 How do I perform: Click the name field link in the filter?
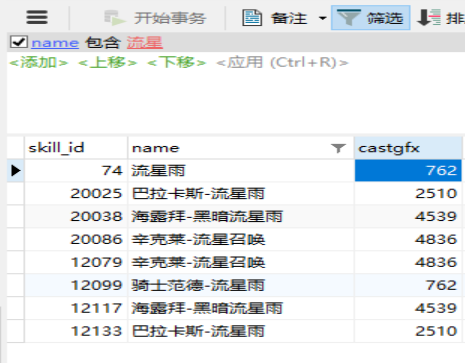(x=55, y=43)
